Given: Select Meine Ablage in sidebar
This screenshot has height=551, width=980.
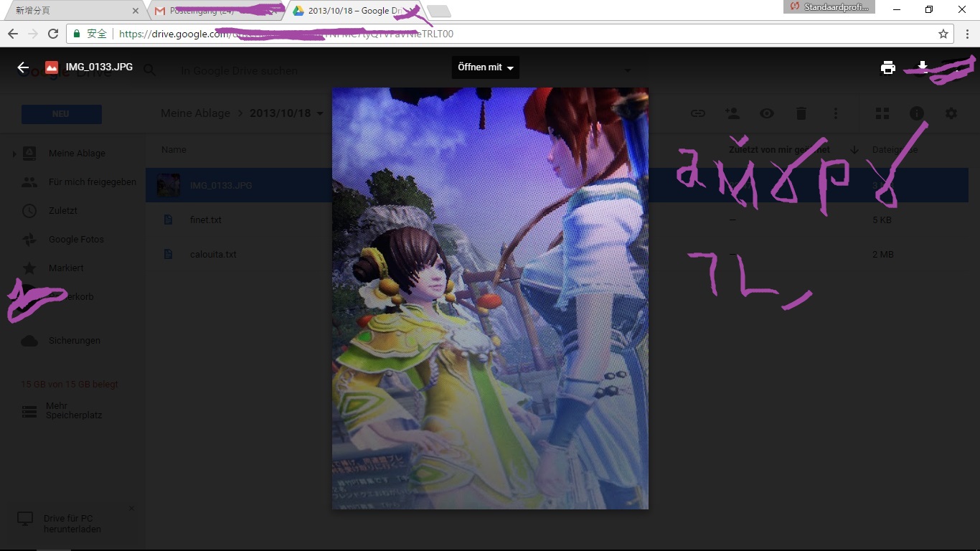Looking at the screenshot, I should point(77,154).
